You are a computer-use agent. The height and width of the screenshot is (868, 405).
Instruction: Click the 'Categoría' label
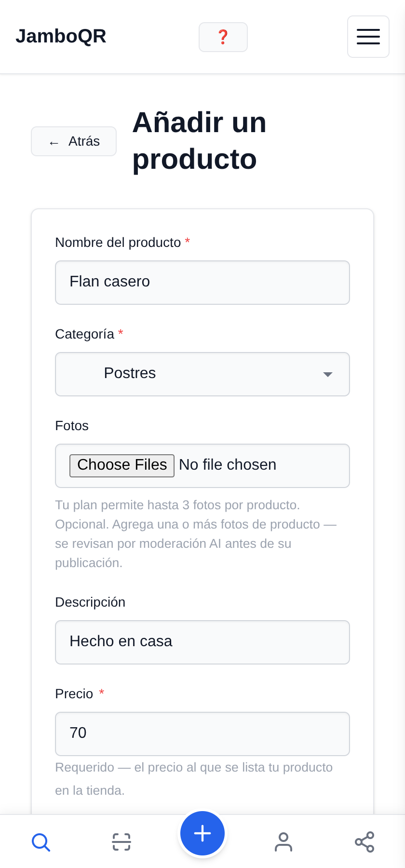(x=85, y=334)
